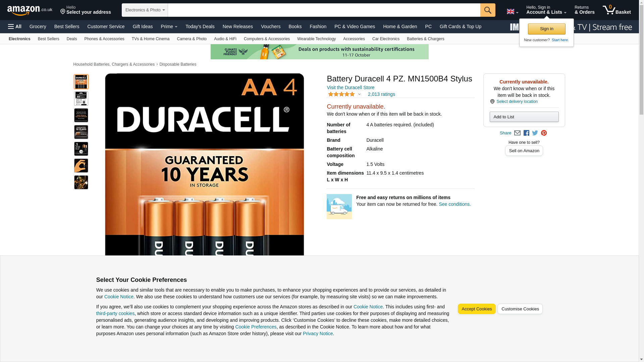644x362 pixels.
Task: Share product on Twitter icon
Action: coord(535,133)
